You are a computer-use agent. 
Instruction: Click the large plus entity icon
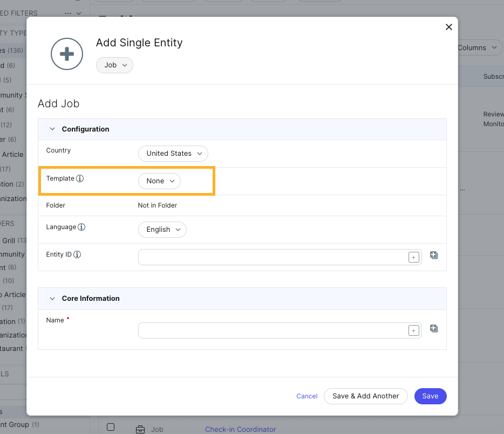coord(66,54)
